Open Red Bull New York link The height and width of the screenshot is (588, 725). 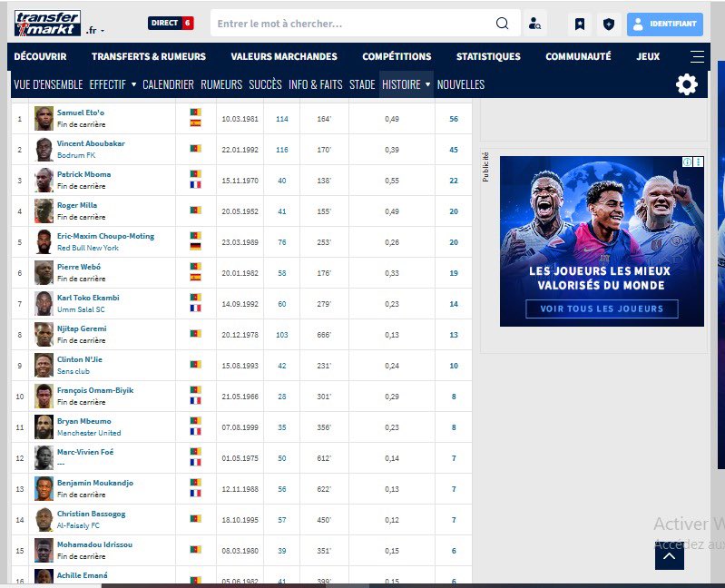88,248
